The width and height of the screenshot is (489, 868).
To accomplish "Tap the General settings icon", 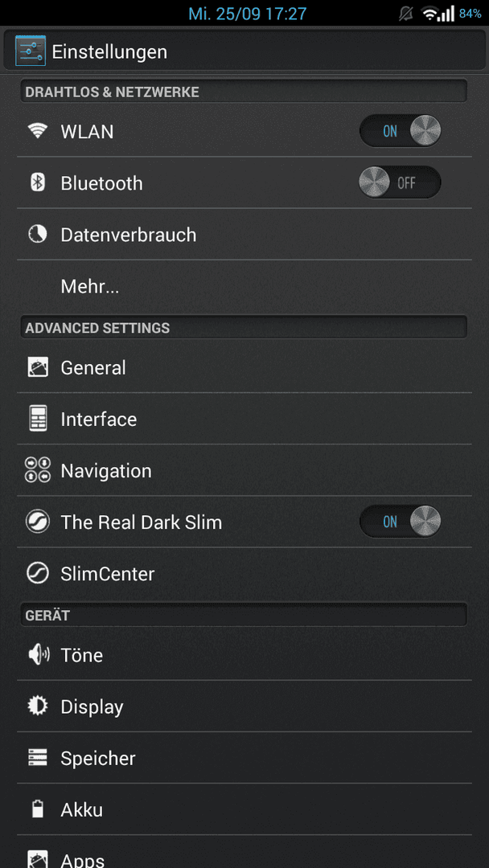I will [37, 367].
